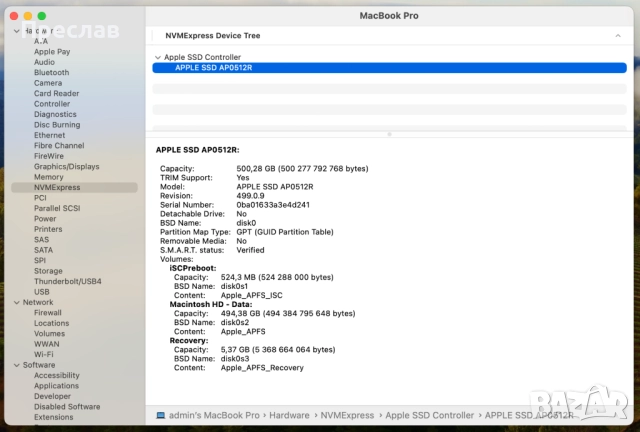The width and height of the screenshot is (640, 432).
Task: Click the serial number 0ba01633a3e4d241
Action: [273, 205]
